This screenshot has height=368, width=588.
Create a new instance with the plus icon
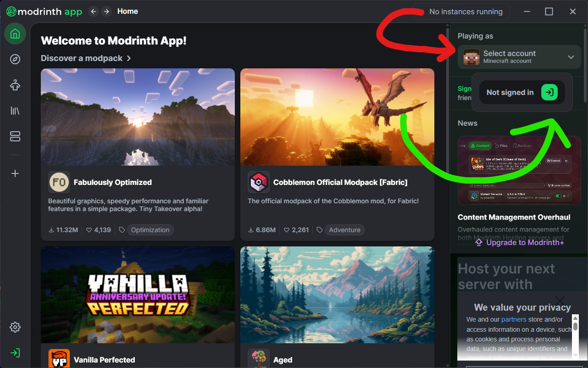point(15,173)
